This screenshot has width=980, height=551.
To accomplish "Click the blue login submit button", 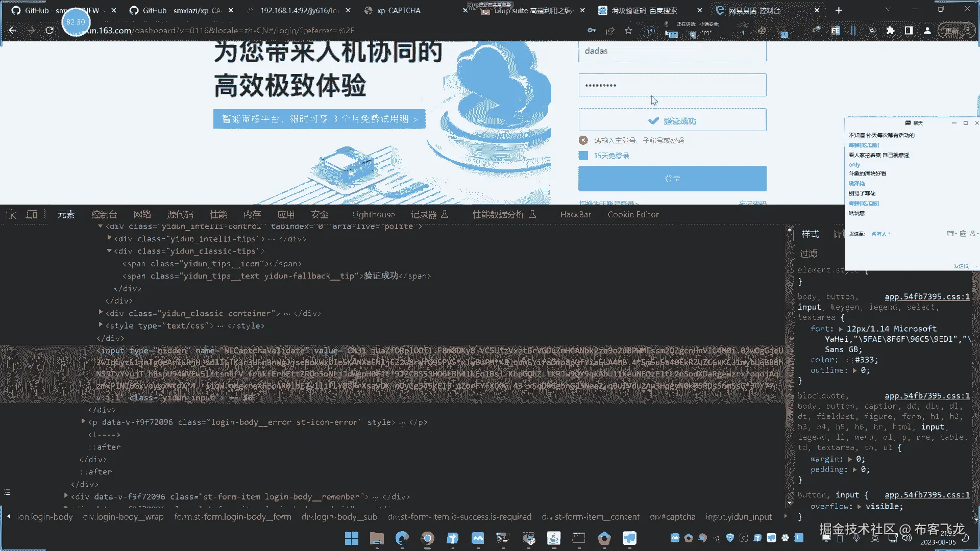I will [x=672, y=179].
